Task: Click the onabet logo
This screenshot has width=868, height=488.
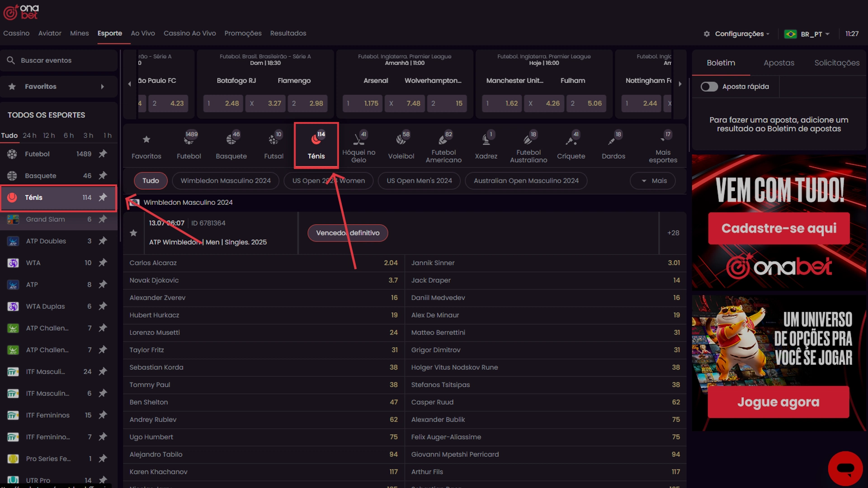Action: (x=21, y=12)
